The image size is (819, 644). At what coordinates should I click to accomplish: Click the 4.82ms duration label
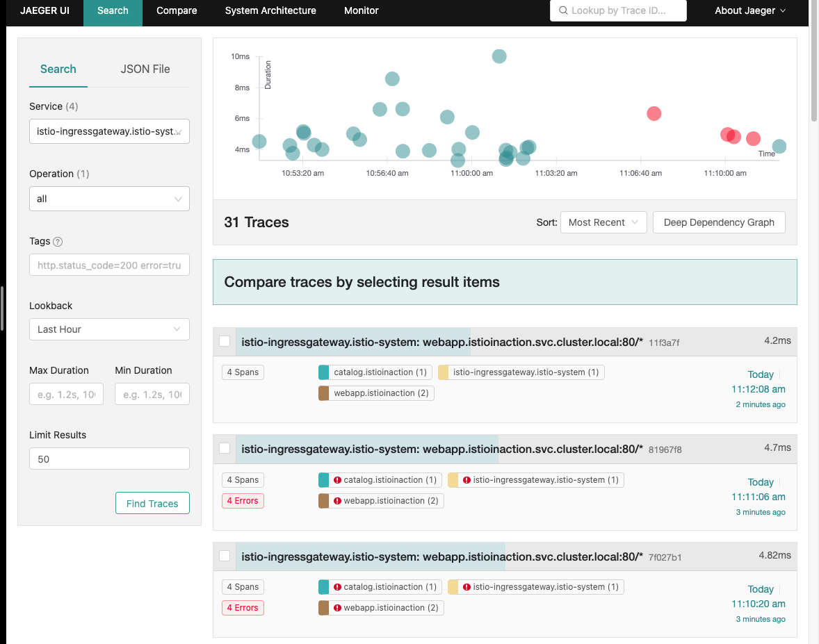(x=775, y=555)
